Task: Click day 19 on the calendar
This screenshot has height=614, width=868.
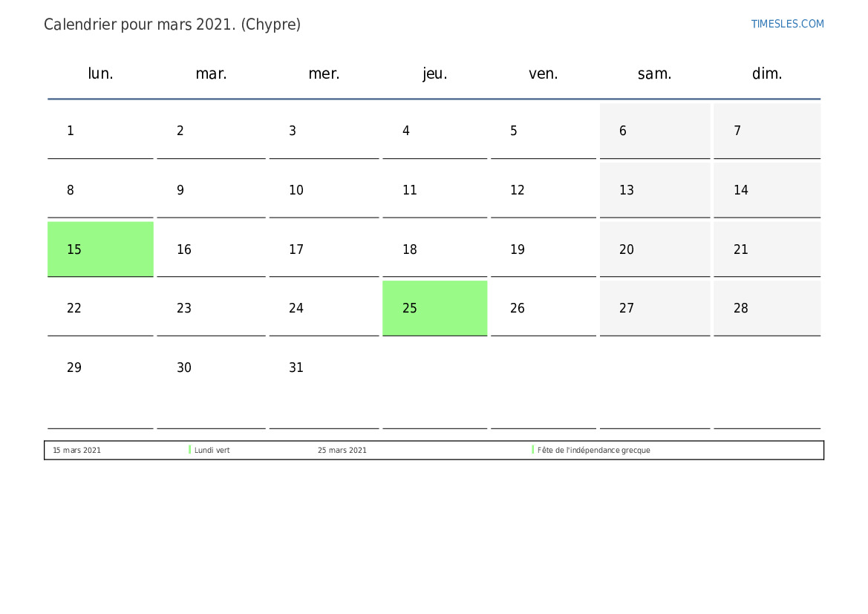Action: 543,249
